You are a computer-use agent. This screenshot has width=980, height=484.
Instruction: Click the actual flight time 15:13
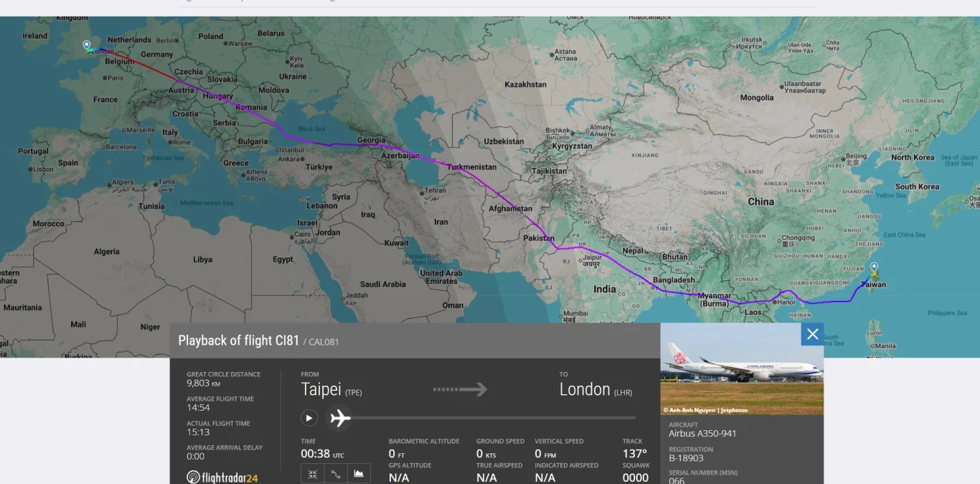[x=198, y=432]
